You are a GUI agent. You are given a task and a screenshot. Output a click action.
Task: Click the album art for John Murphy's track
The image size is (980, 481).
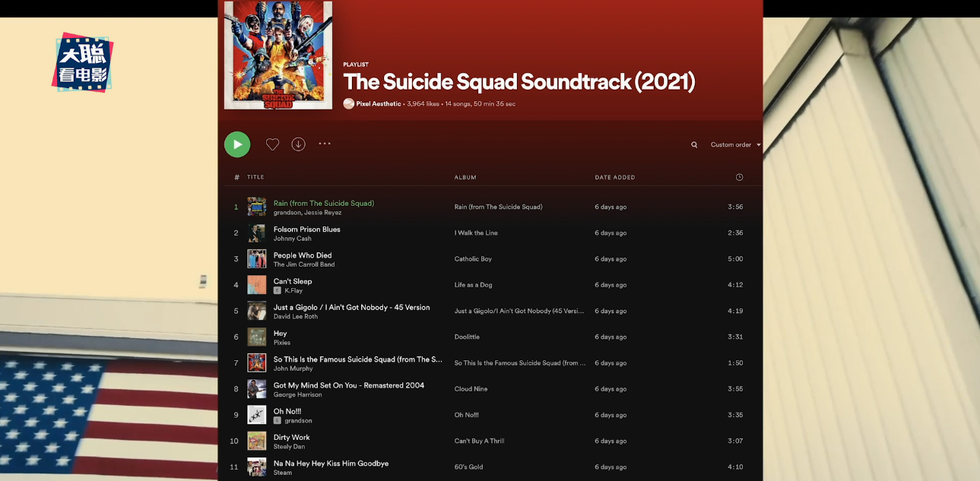[256, 363]
